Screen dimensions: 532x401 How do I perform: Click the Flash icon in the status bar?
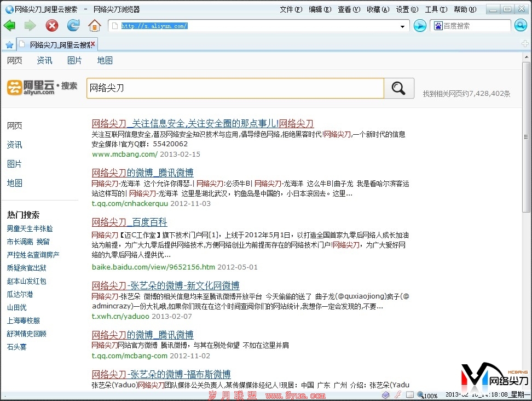398,394
